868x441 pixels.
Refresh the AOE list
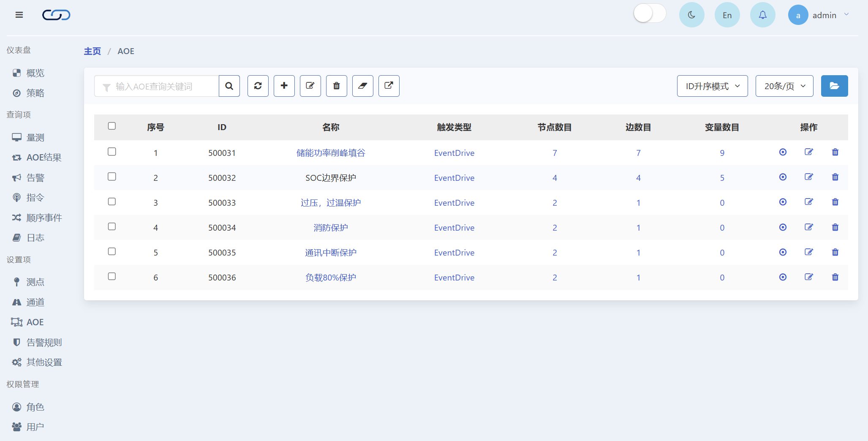click(258, 86)
